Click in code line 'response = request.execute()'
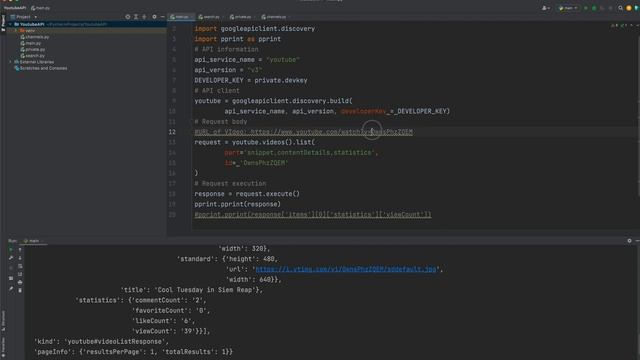 click(247, 194)
